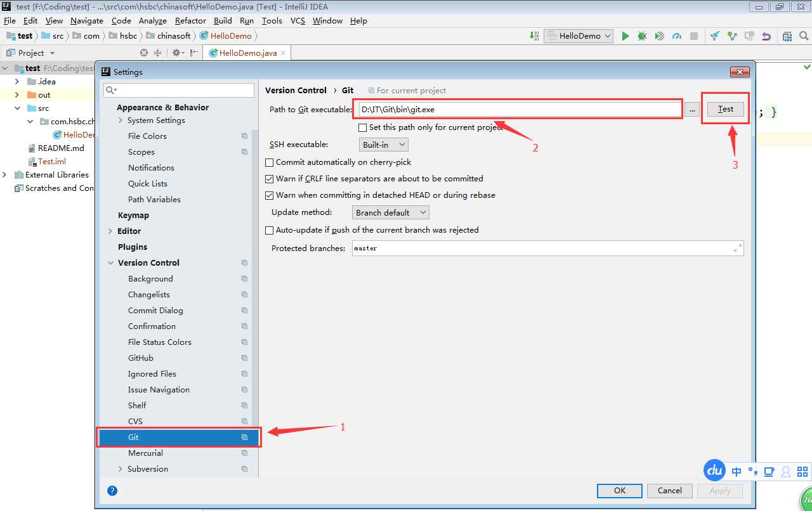The height and width of the screenshot is (511, 812).
Task: Expand the Editor settings category
Action: (x=110, y=231)
